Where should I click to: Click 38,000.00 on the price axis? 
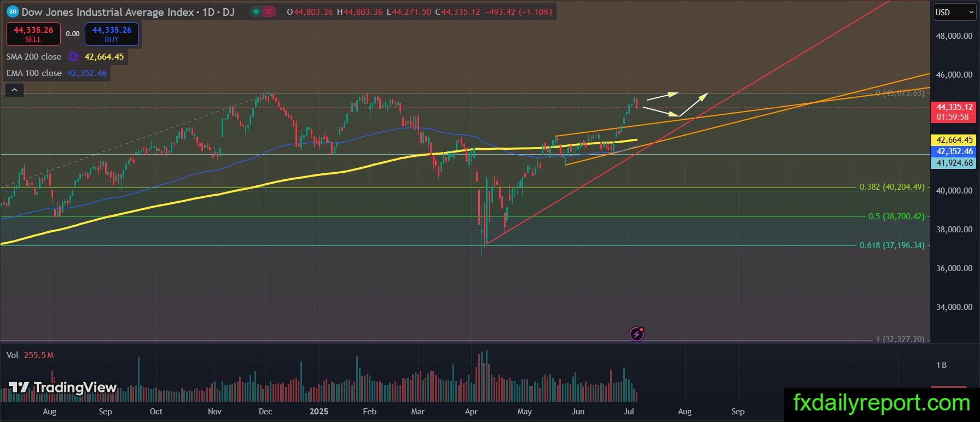(x=954, y=230)
